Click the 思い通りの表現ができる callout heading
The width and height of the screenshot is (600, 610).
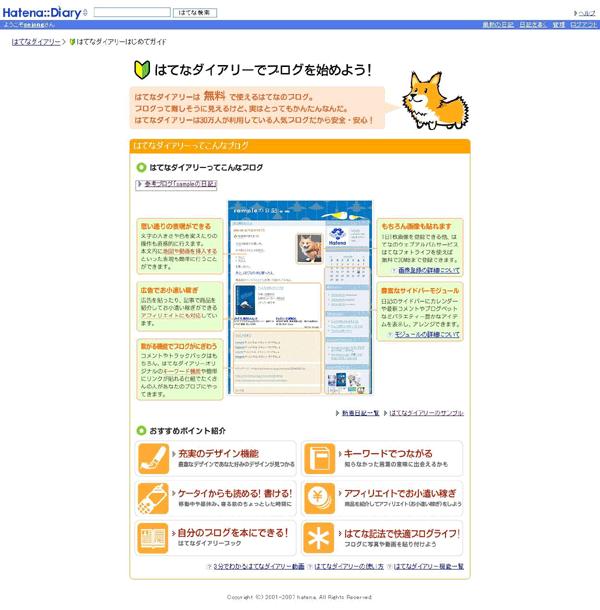click(175, 226)
